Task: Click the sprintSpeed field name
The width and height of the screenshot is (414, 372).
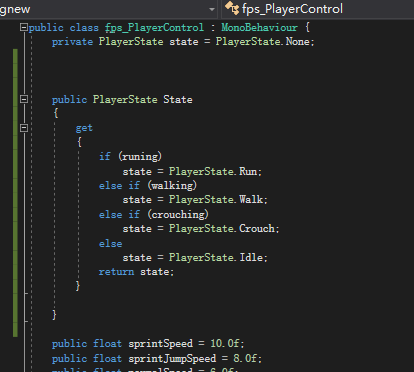Action: tap(161, 344)
